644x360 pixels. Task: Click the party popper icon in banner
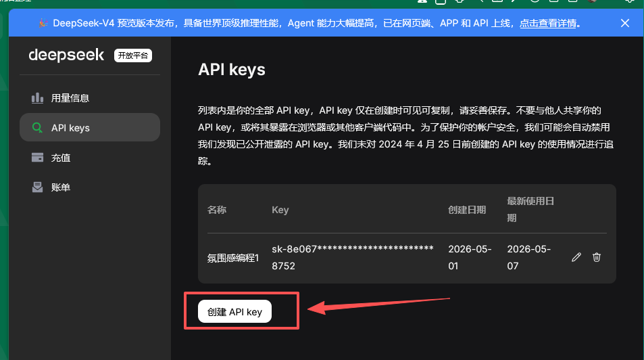(43, 23)
